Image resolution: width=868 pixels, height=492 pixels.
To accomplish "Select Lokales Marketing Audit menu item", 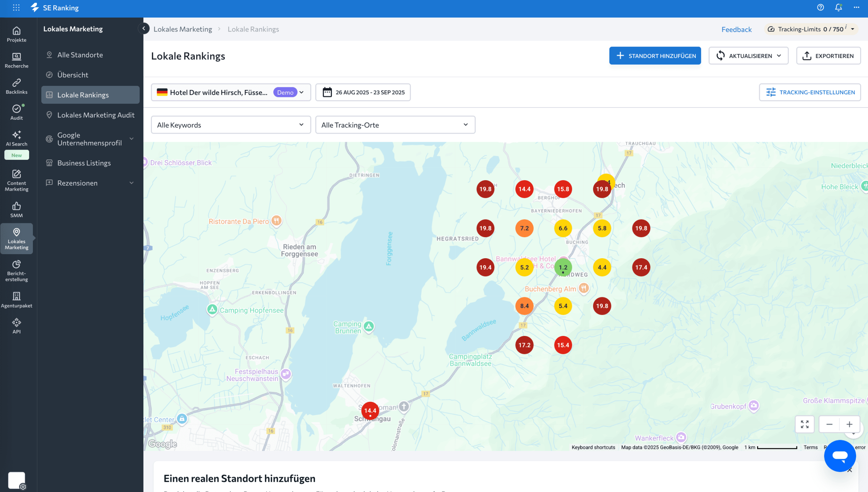I will [96, 115].
